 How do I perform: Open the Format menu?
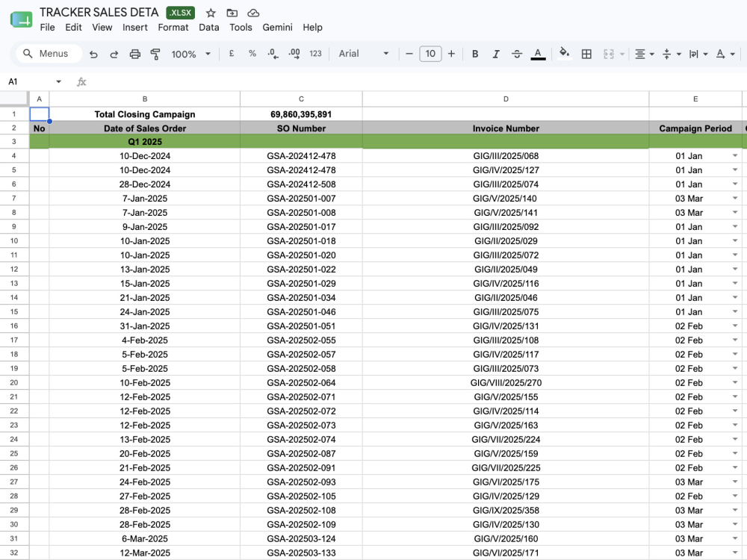point(173,28)
